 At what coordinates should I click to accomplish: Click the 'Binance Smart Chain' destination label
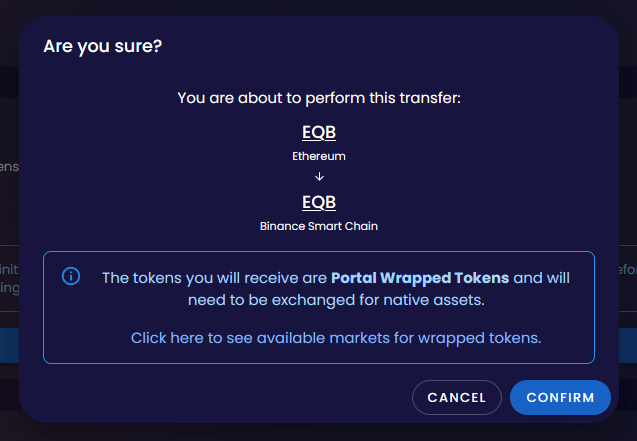(x=319, y=226)
